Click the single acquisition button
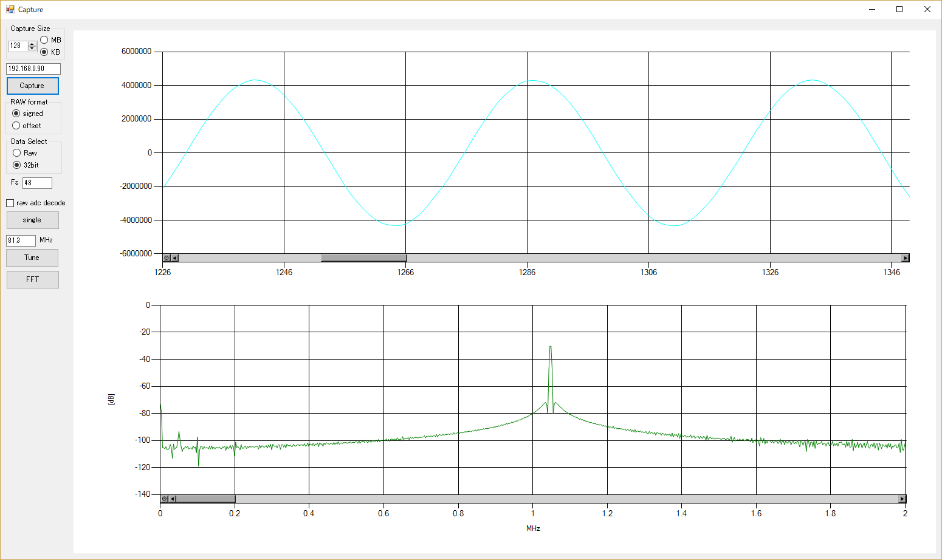This screenshot has width=942, height=560. click(x=32, y=219)
